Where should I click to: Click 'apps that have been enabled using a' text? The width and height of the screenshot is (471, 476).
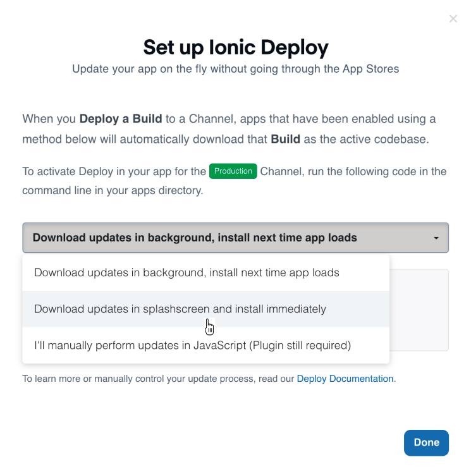[338, 119]
